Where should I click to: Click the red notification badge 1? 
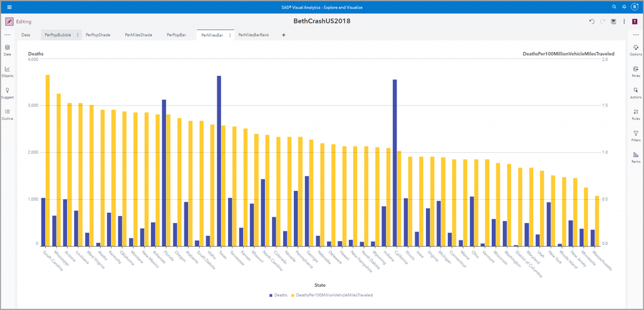pyautogui.click(x=634, y=21)
